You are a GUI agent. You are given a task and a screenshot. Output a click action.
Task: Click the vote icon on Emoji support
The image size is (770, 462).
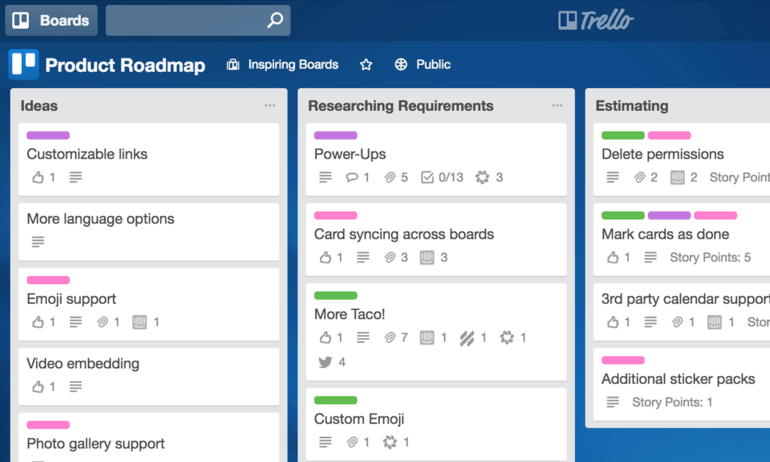point(38,322)
